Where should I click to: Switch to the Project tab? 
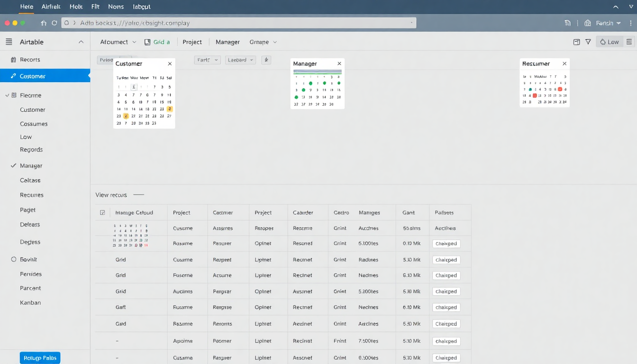coord(192,42)
